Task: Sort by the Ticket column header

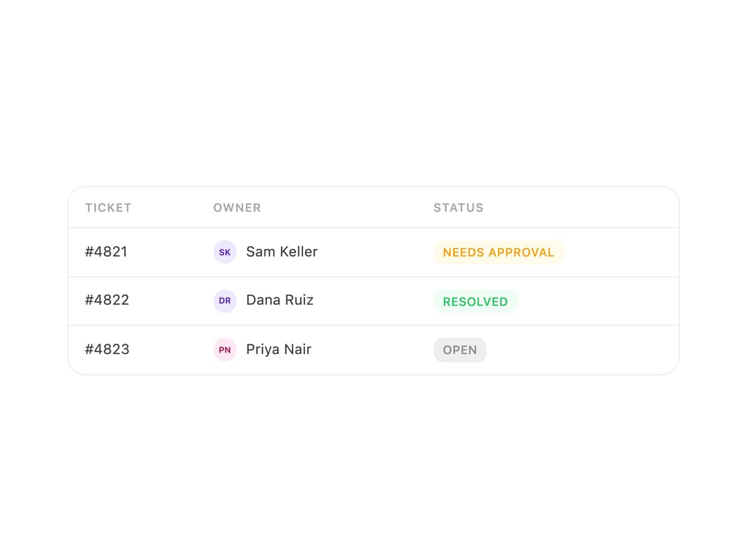Action: pyautogui.click(x=108, y=207)
